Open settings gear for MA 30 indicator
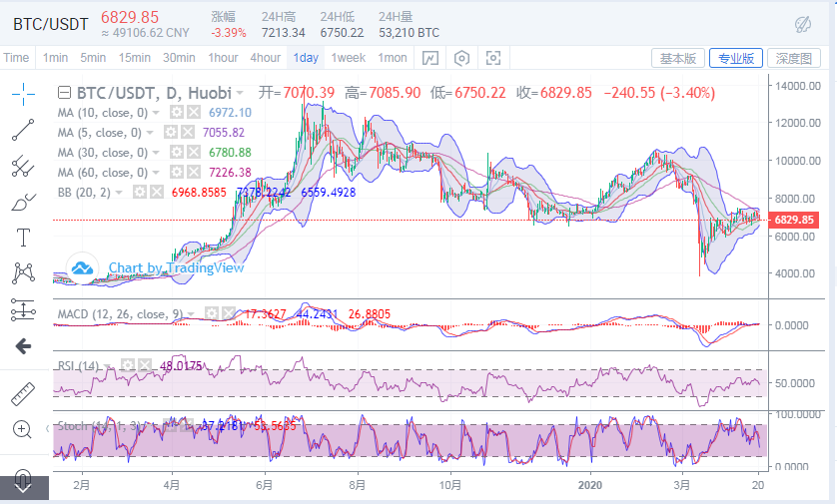The width and height of the screenshot is (837, 504). click(x=177, y=153)
